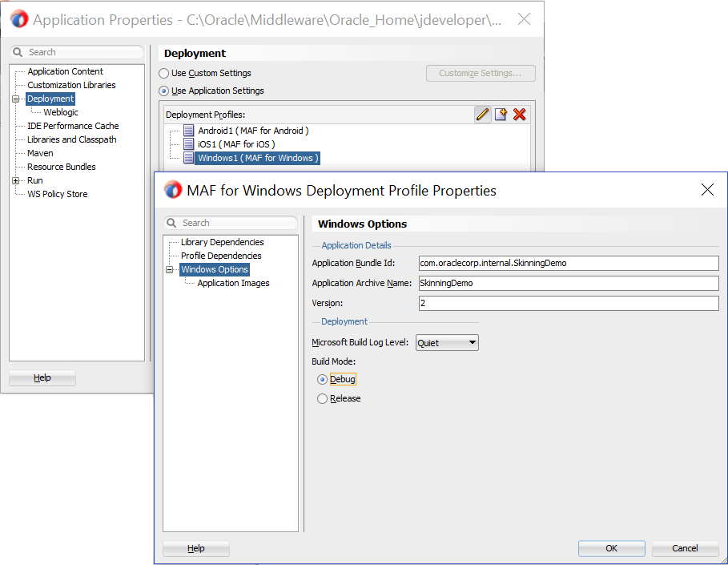
Task: Click the new deployment profile icon
Action: click(x=501, y=115)
